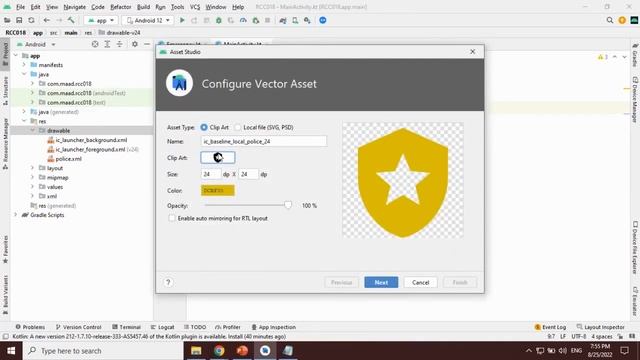Collapse the java folder chevron
Screen dimensions: 640x360
coord(24,74)
